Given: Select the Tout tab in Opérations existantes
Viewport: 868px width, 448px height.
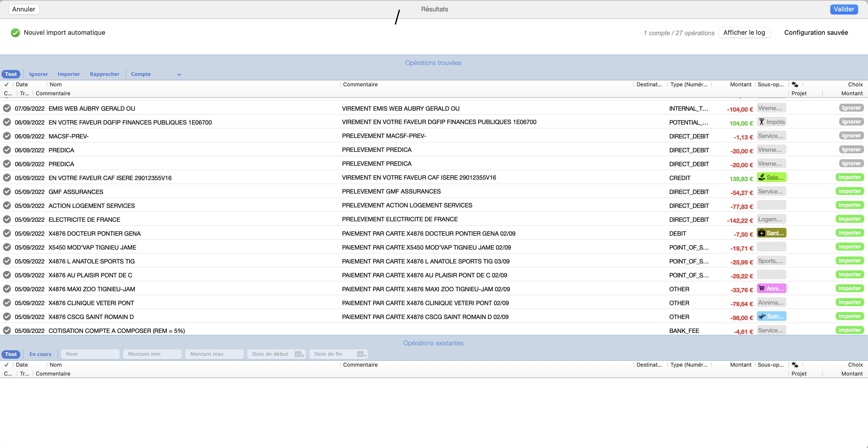Looking at the screenshot, I should pos(11,353).
